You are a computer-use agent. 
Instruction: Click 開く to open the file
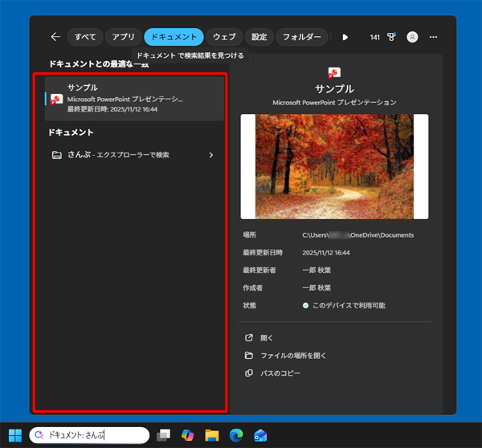click(x=267, y=338)
